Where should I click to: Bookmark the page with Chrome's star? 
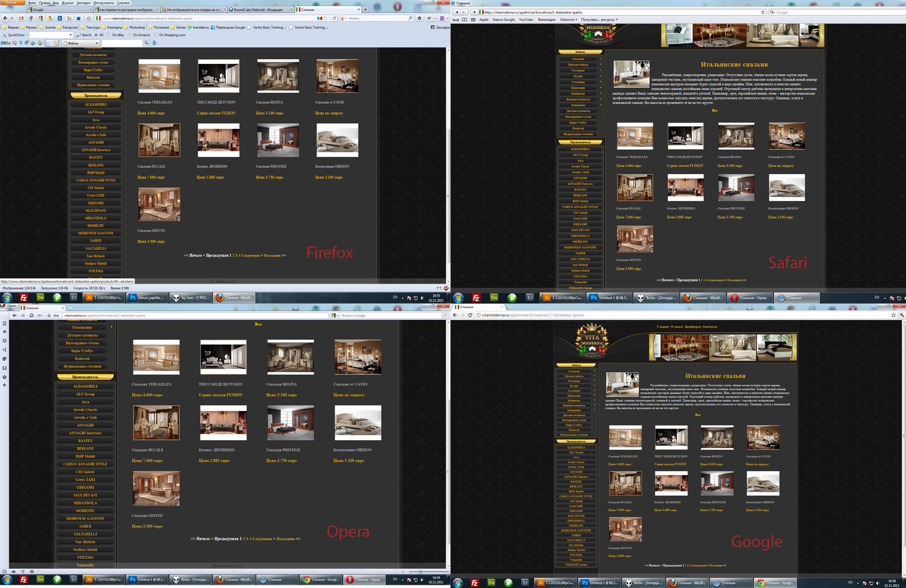point(893,315)
